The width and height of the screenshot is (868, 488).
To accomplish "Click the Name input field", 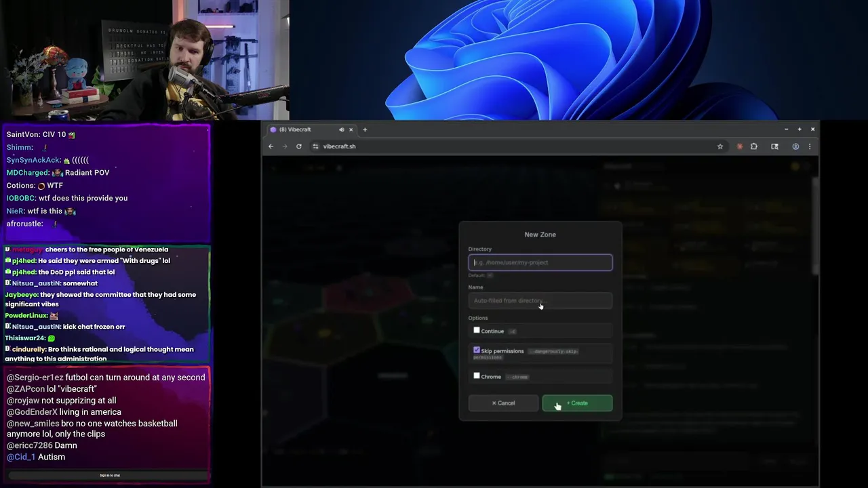I will coord(540,300).
